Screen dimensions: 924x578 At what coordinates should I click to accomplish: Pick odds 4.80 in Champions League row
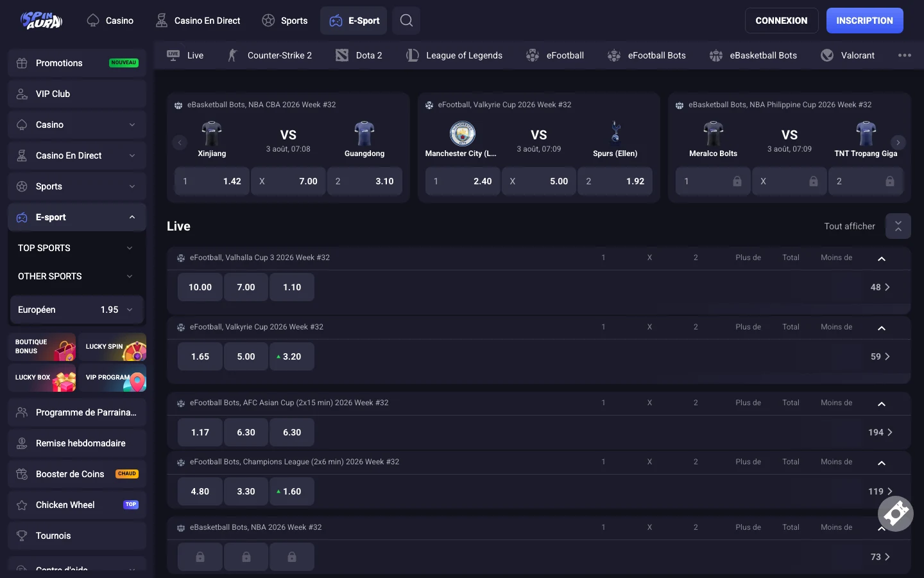(x=200, y=491)
